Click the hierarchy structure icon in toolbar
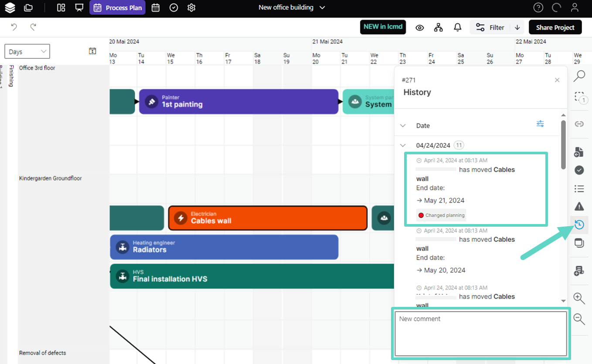This screenshot has height=364, width=592. pyautogui.click(x=438, y=27)
